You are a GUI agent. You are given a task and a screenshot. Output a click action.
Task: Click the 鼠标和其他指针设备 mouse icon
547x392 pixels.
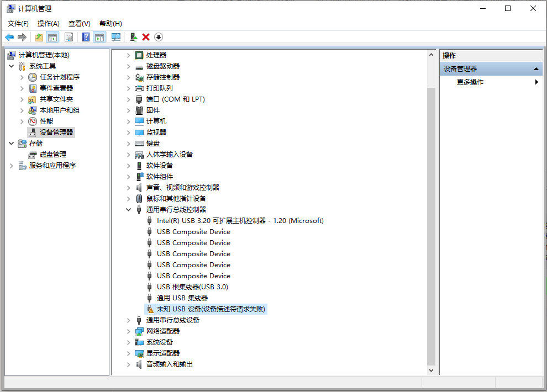(x=139, y=199)
